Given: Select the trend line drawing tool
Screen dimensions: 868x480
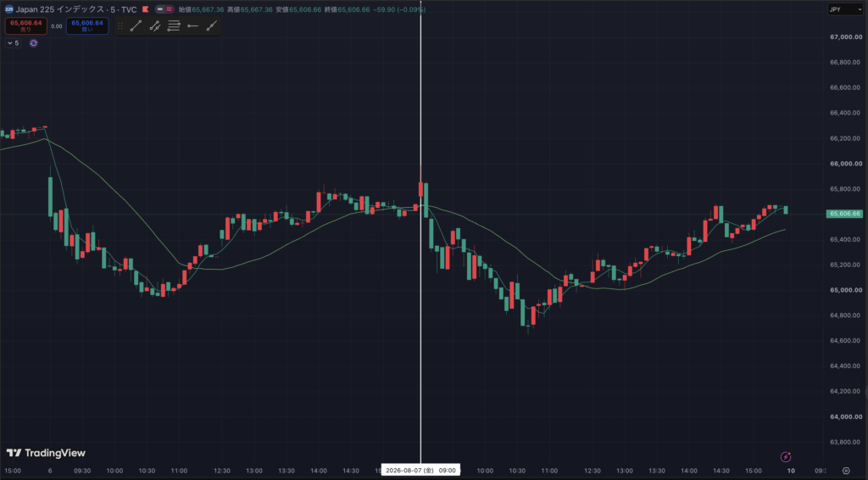Looking at the screenshot, I should click(x=136, y=26).
